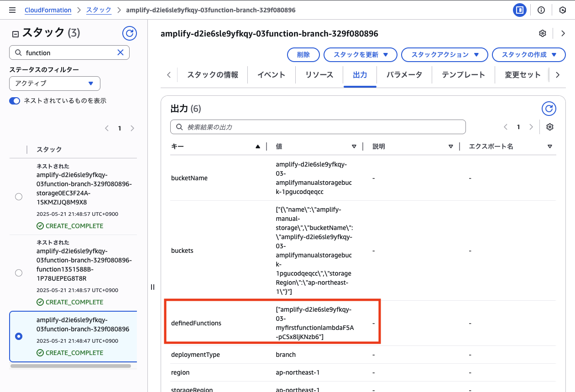
Task: Click the 値 column header
Action: pos(279,146)
